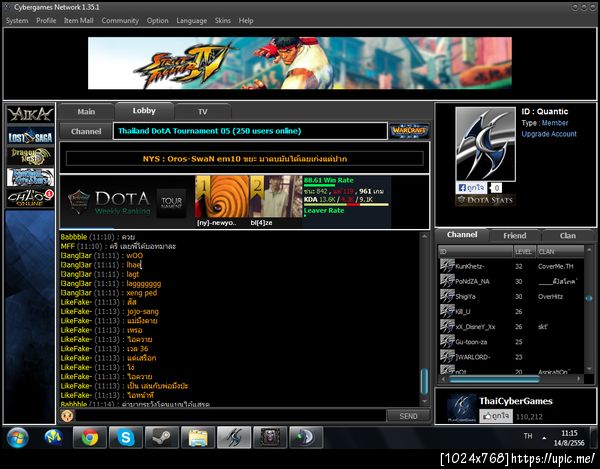Screen dimensions: 600x469
Task: Click the avatar icon of Gu-toon-za user
Action: click(x=447, y=341)
